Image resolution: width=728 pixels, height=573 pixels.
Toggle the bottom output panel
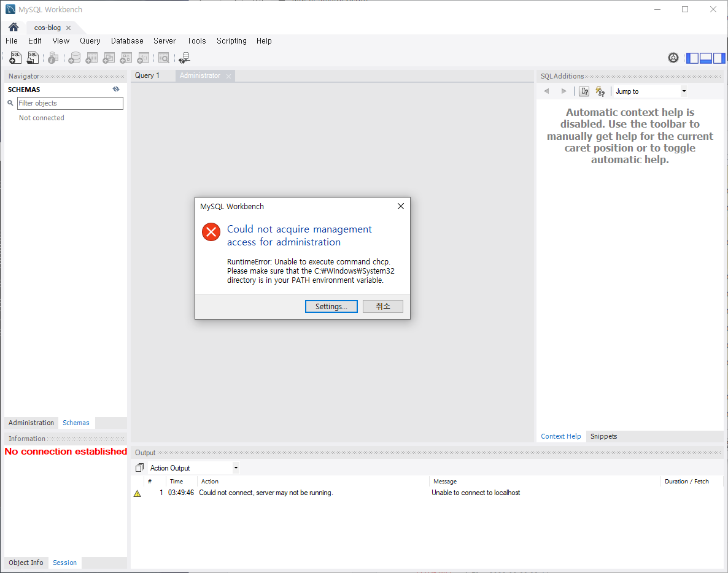(x=706, y=58)
